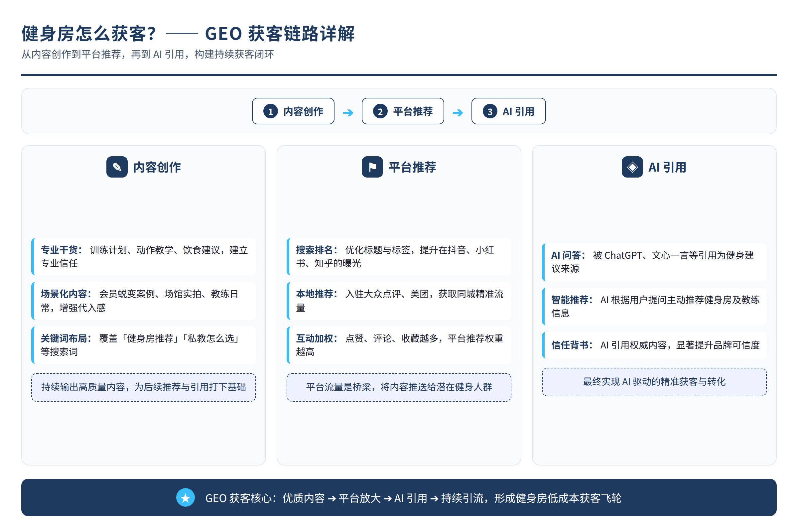Click the 搜索排名 item

point(399,256)
